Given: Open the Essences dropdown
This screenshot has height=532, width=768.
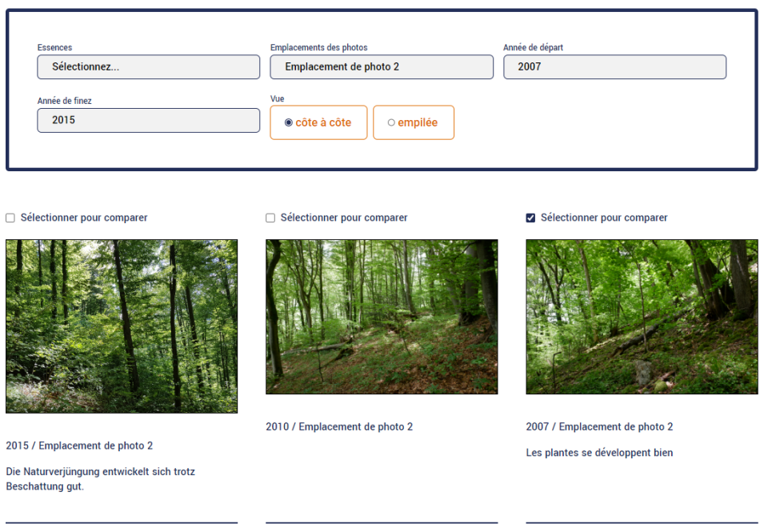Looking at the screenshot, I should click(x=149, y=66).
